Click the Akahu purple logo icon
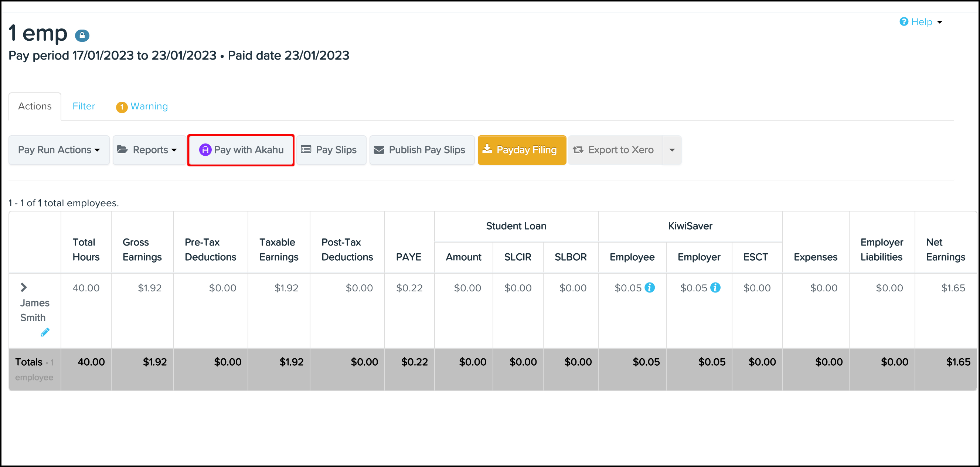Image resolution: width=980 pixels, height=467 pixels. pyautogui.click(x=205, y=150)
